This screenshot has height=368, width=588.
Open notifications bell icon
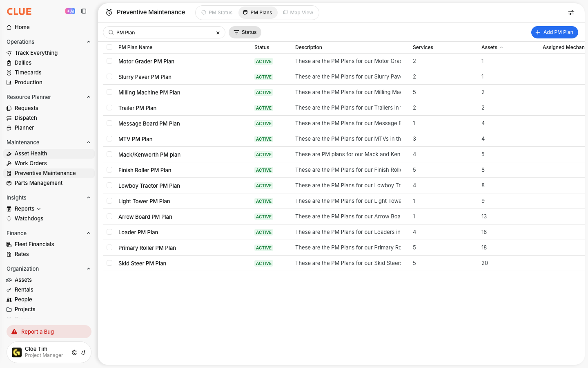pyautogui.click(x=83, y=352)
